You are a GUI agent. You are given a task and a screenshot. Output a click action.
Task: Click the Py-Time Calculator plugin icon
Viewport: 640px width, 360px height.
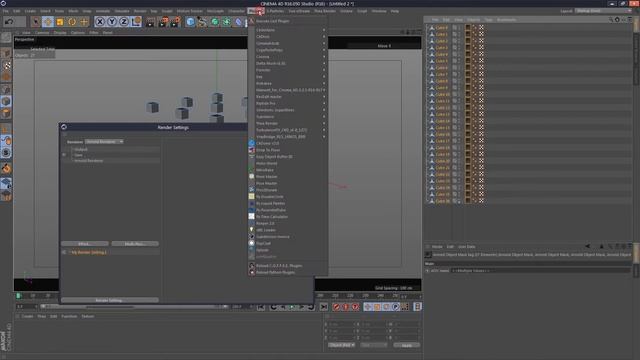point(251,216)
